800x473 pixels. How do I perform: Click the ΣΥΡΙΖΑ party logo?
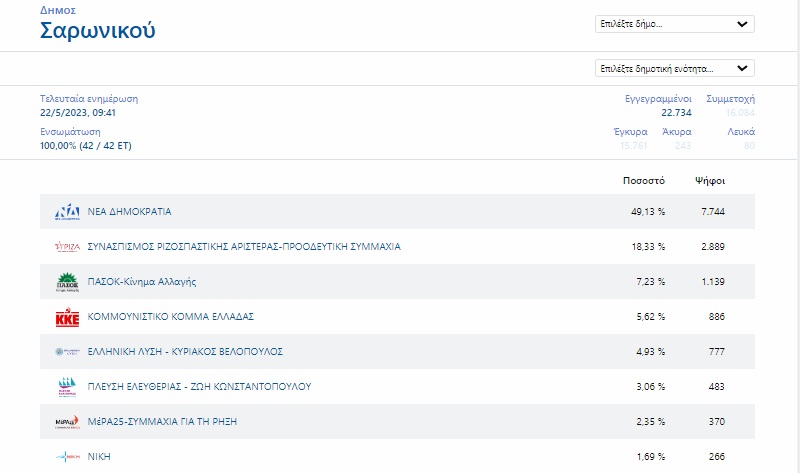pyautogui.click(x=67, y=247)
